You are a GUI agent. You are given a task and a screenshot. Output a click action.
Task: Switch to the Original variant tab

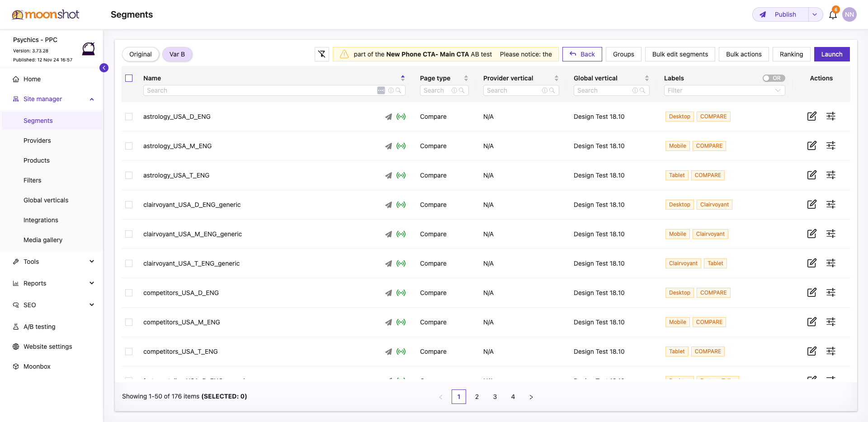(141, 54)
